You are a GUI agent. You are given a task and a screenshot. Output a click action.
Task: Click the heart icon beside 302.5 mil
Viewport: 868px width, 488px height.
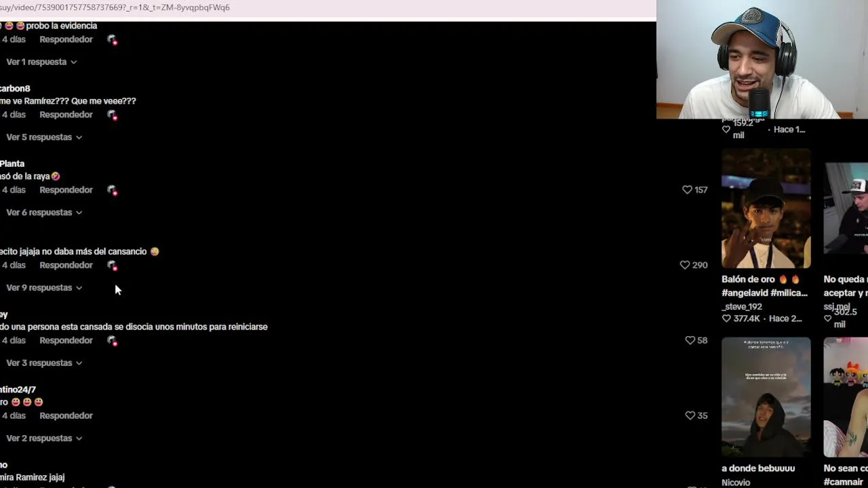point(827,319)
